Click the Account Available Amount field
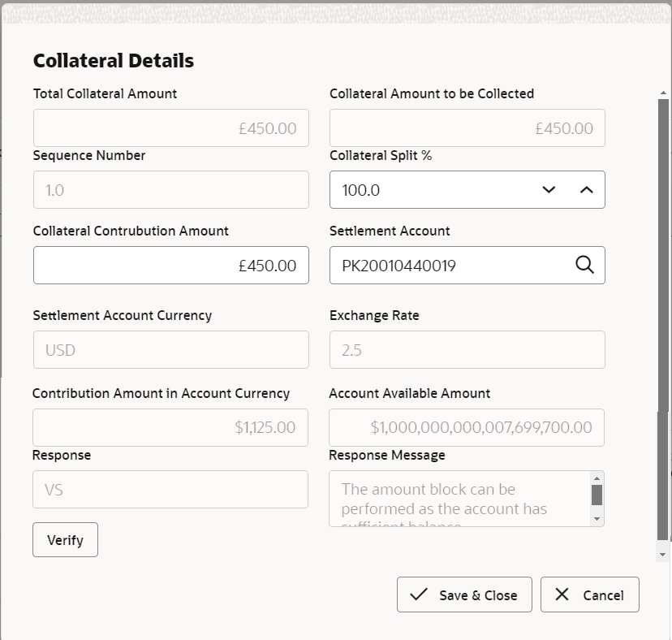 (467, 427)
